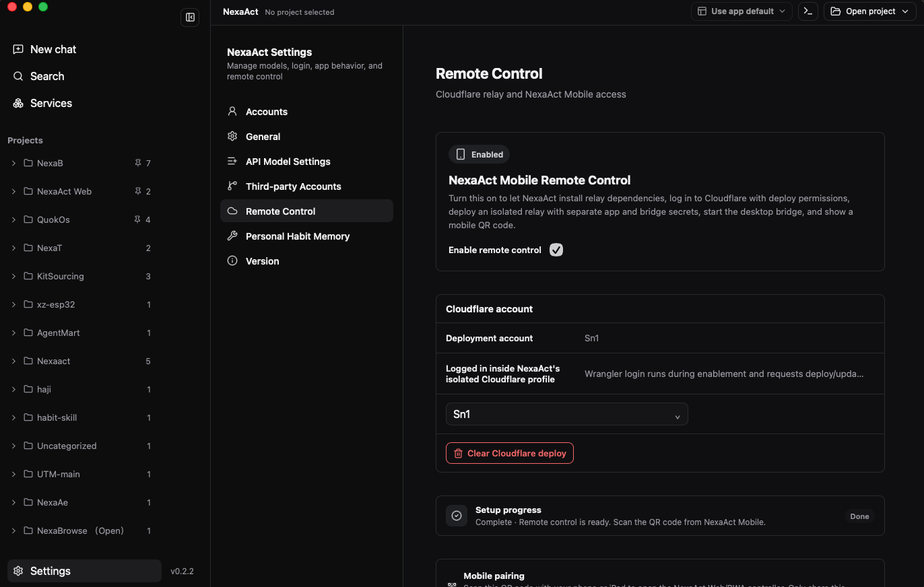Click the Version info icon
This screenshot has height=587, width=924.
tap(232, 261)
